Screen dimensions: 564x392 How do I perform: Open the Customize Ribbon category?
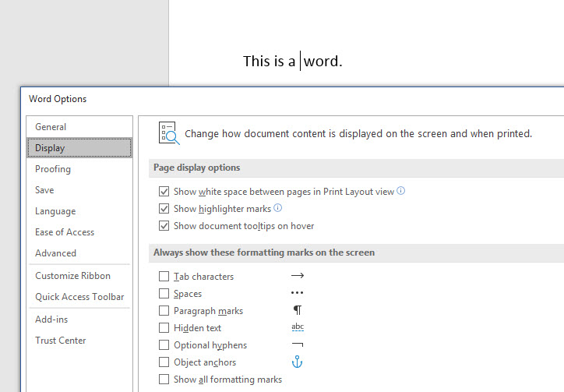pos(79,276)
